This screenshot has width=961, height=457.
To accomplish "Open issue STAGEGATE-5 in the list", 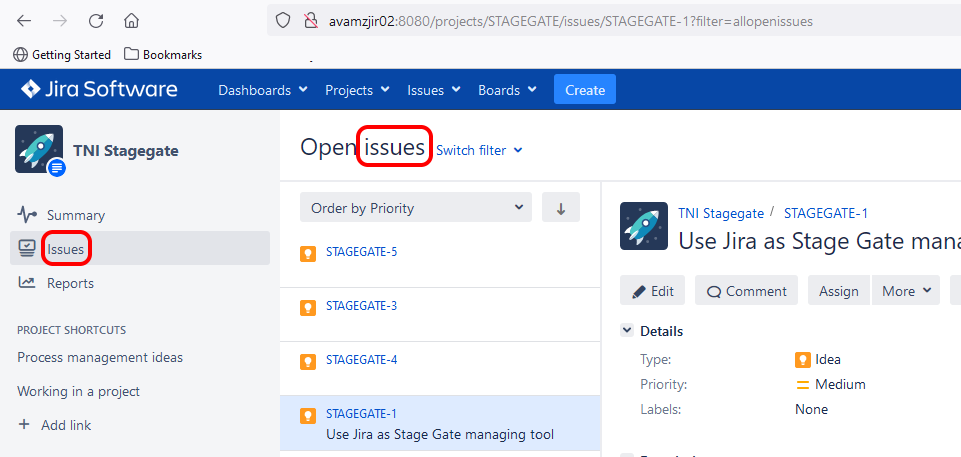I will point(362,252).
